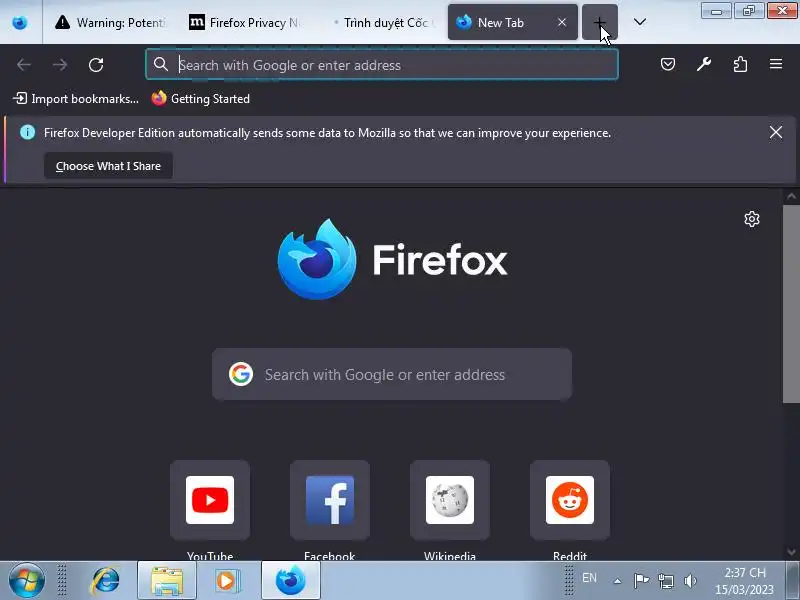The height and width of the screenshot is (600, 800).
Task: Focus the address bar search field
Action: (x=382, y=65)
